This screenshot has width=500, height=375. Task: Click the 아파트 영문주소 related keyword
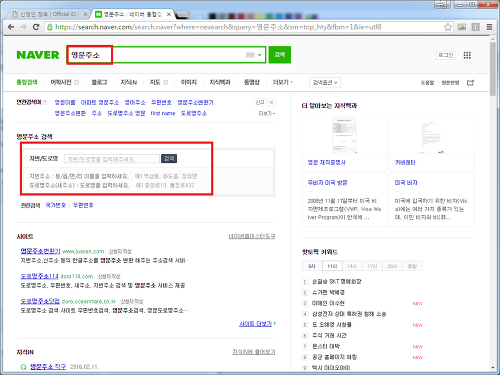tap(100, 102)
